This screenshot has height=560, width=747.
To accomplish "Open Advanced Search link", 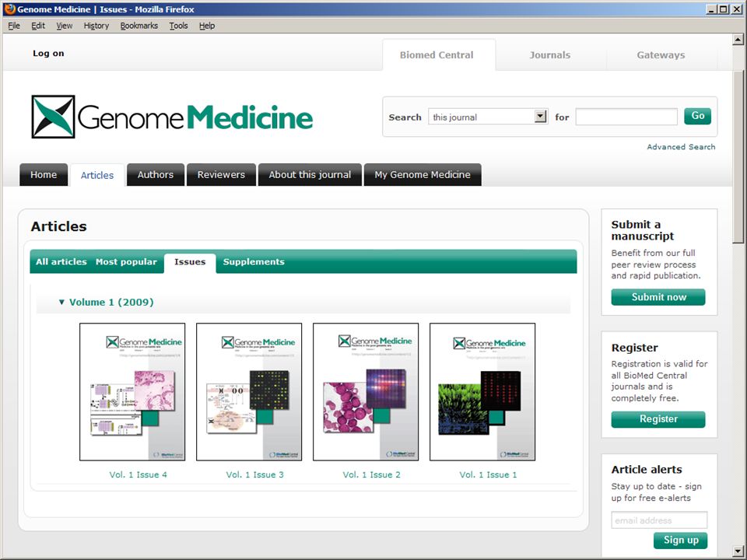I will [x=681, y=147].
